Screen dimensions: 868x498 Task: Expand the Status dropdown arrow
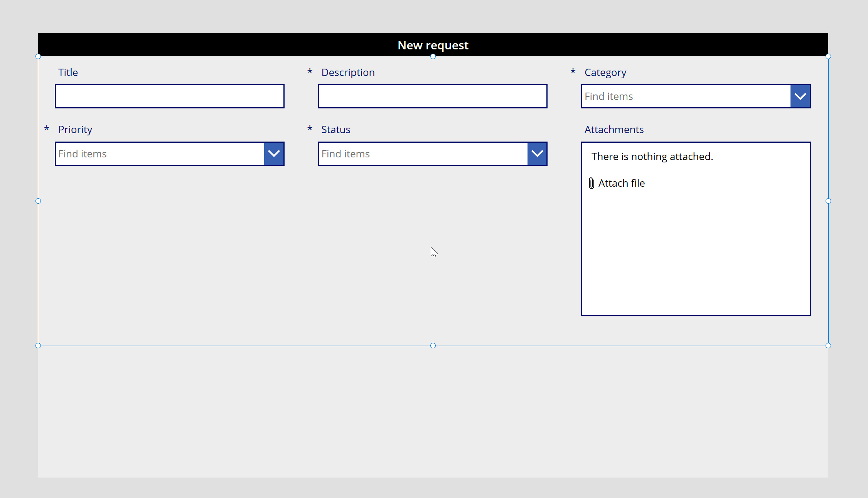point(537,154)
